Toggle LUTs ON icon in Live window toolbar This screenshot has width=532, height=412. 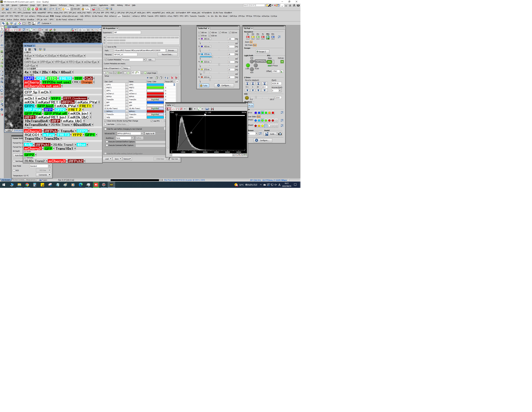coord(7,30)
